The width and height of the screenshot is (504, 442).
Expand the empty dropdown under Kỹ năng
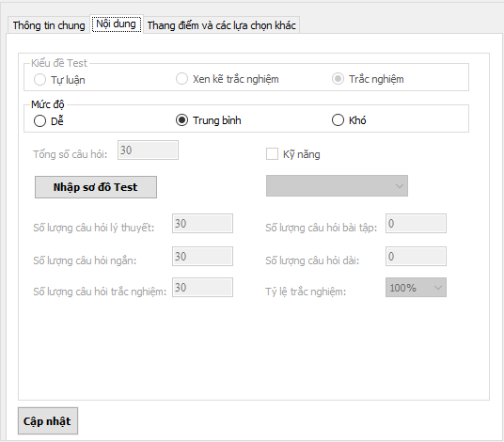click(x=337, y=186)
